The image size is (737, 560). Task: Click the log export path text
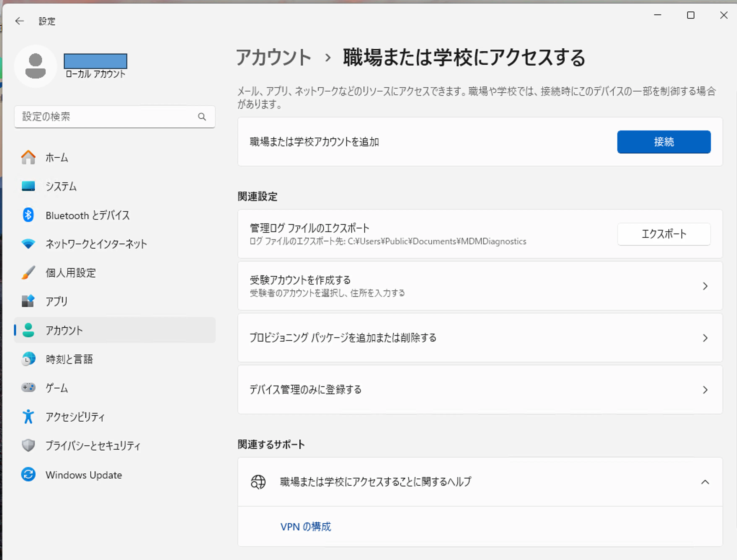(x=388, y=241)
